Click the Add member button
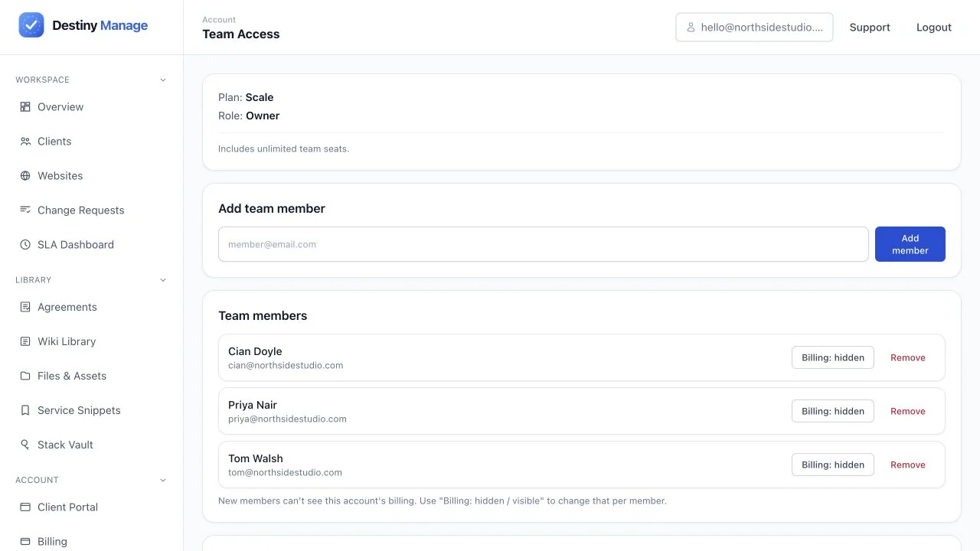Image resolution: width=980 pixels, height=551 pixels. (910, 244)
